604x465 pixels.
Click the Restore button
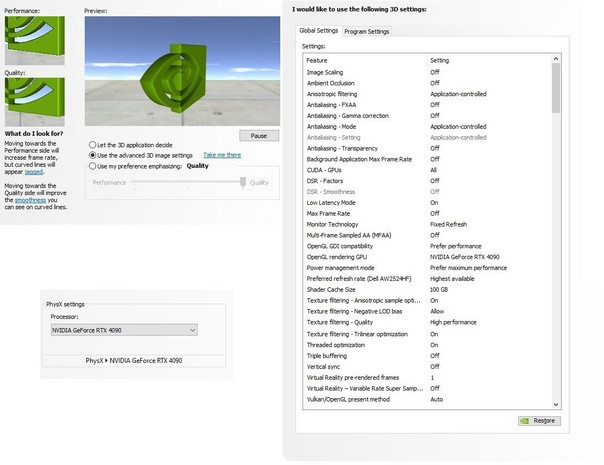539,421
